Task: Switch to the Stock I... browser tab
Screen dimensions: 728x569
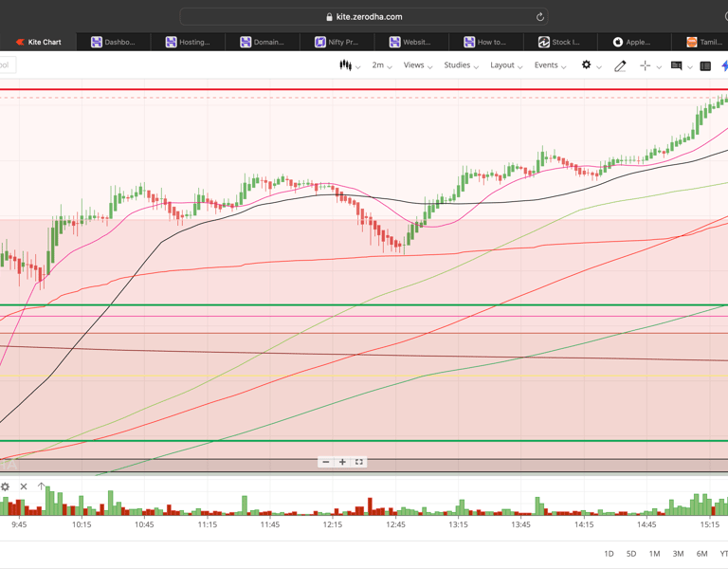Action: coord(560,42)
